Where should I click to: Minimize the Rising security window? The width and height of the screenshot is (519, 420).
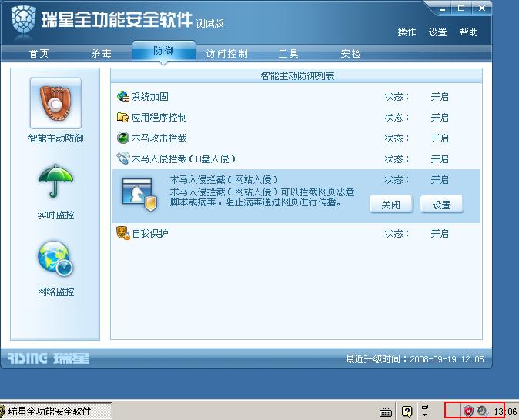(x=443, y=9)
